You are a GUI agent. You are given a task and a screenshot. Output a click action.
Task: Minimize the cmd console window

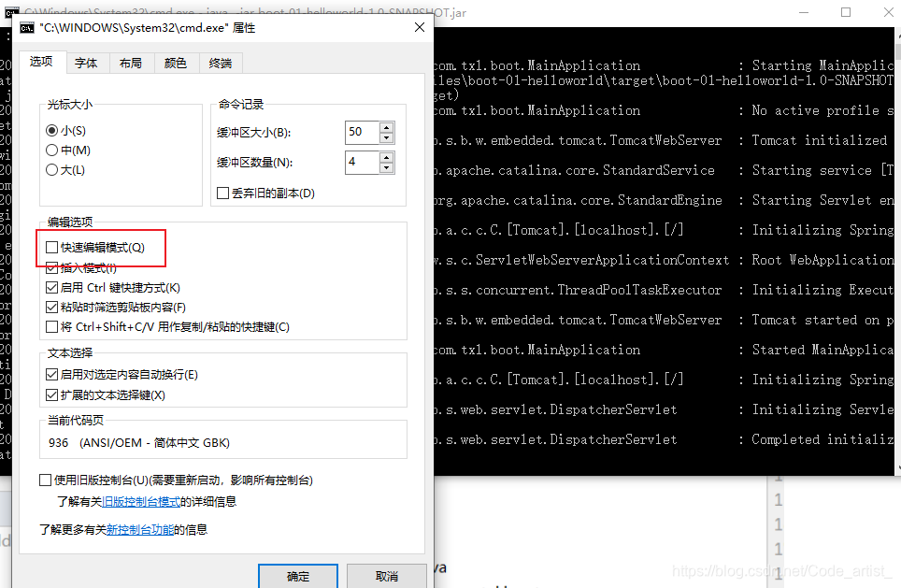click(x=804, y=12)
